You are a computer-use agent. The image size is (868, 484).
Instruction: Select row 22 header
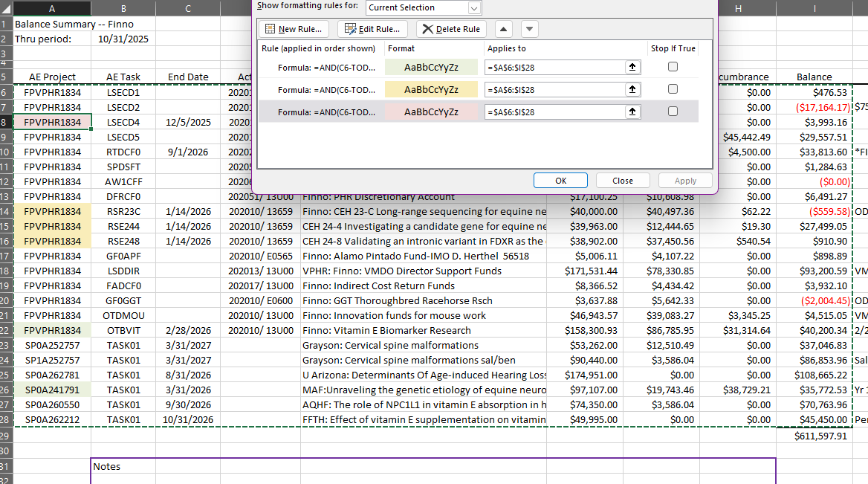(5, 330)
